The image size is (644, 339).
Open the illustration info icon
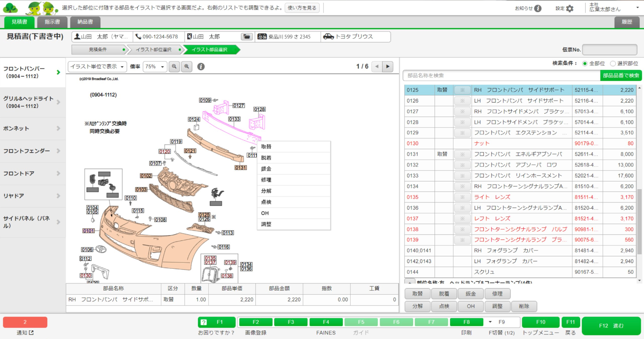201,67
